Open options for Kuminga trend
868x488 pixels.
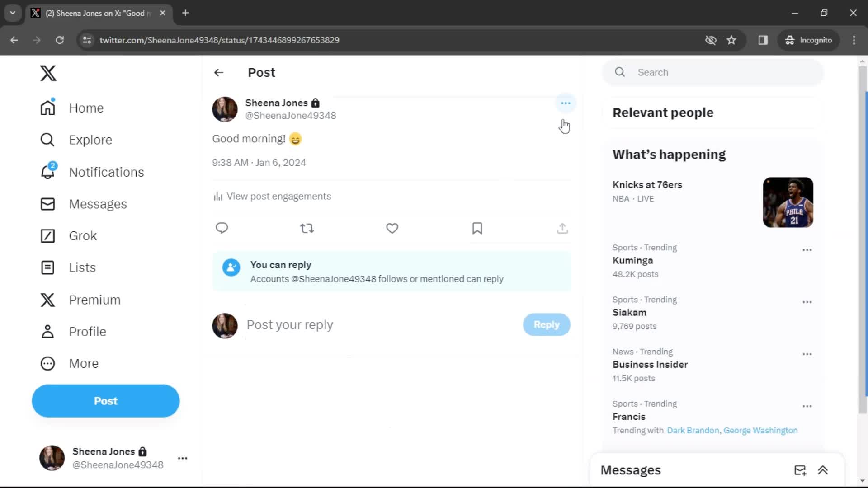pos(807,250)
